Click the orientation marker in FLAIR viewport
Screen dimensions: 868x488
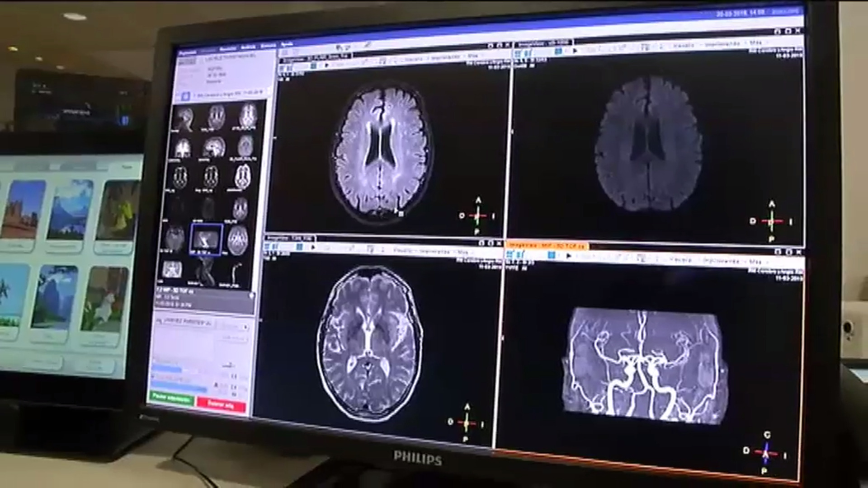[477, 216]
